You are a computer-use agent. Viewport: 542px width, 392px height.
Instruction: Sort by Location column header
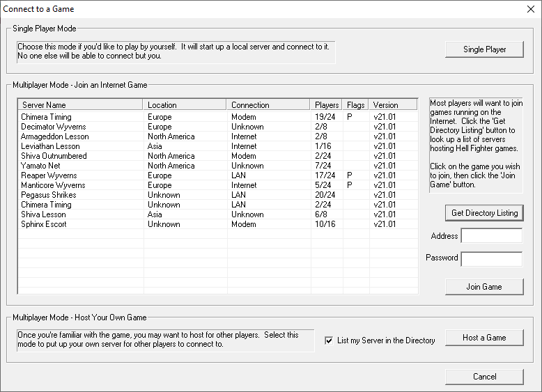coord(184,104)
